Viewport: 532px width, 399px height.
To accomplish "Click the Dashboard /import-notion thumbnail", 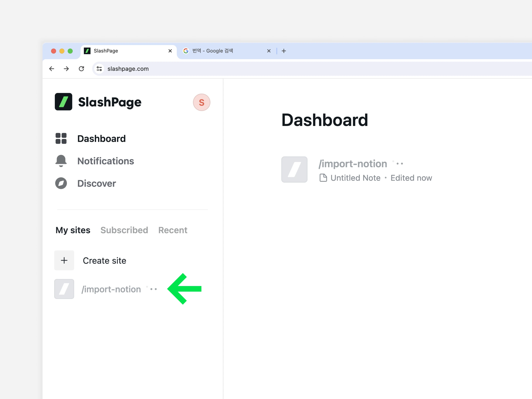I will tap(294, 170).
